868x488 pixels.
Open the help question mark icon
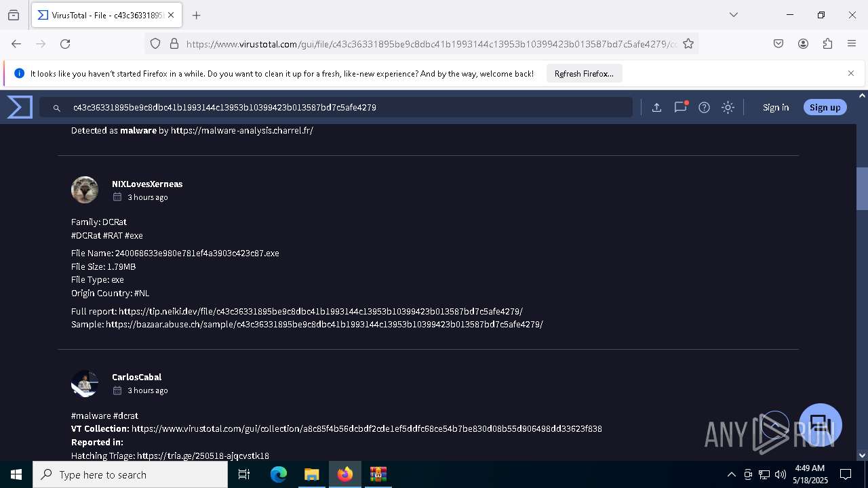click(x=704, y=107)
